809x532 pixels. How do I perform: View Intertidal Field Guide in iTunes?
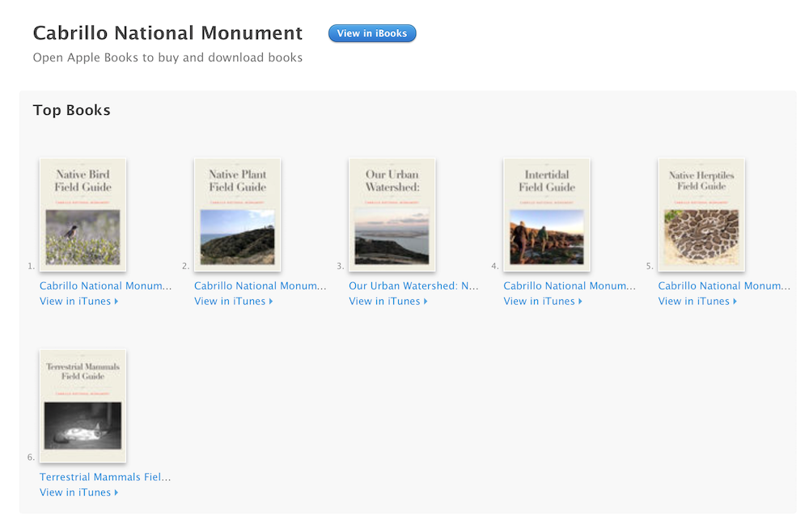click(x=542, y=301)
